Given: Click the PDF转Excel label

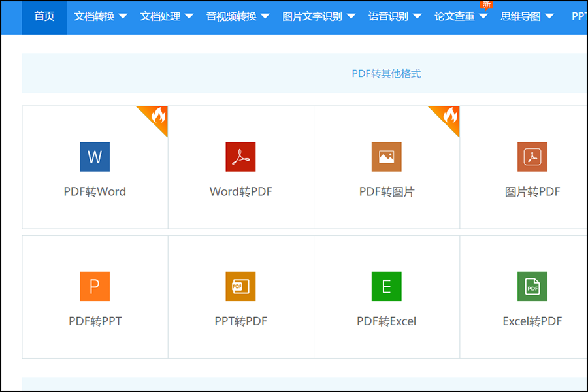Looking at the screenshot, I should (387, 321).
